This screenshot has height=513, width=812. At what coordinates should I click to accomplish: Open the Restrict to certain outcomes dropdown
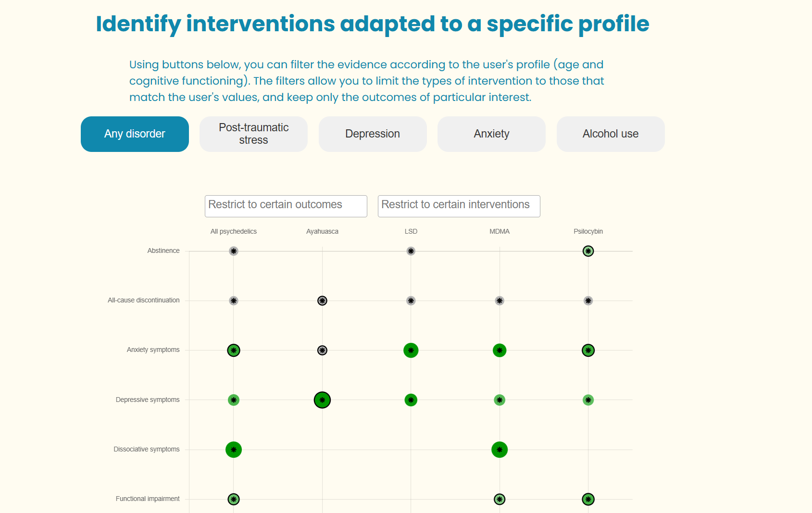click(286, 206)
